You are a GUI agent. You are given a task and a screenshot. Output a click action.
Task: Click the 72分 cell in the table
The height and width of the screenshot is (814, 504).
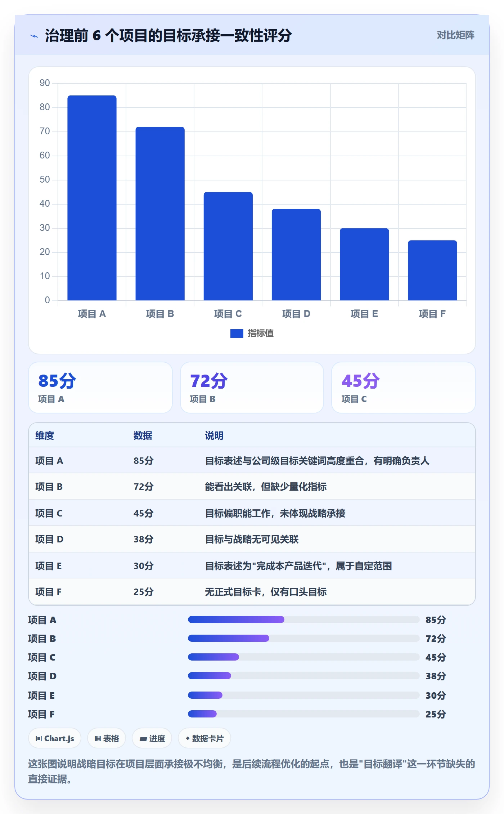pos(144,487)
